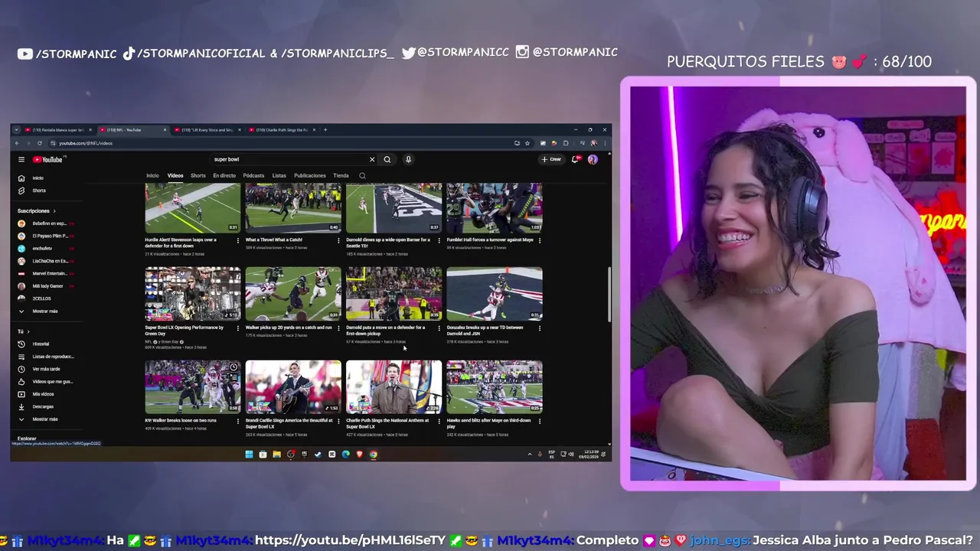Click the browser address bar URL
Image resolution: width=980 pixels, height=551 pixels.
86,143
